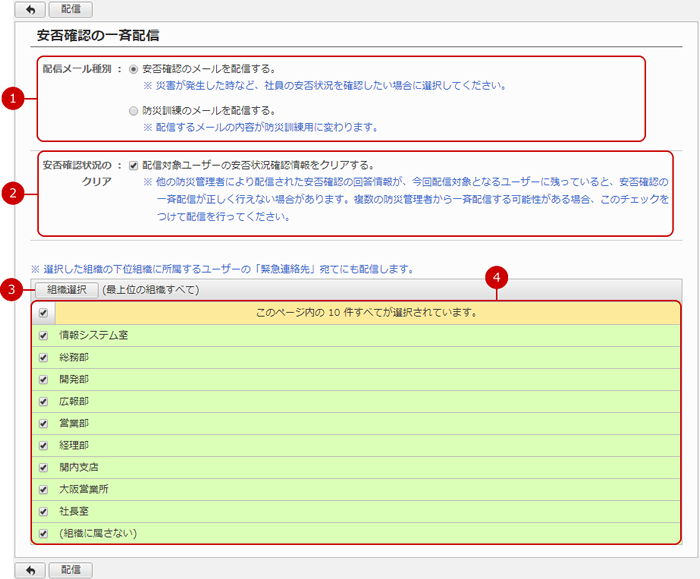Uncheck the 広報部 checkbox
This screenshot has width=700, height=579.
coord(42,401)
